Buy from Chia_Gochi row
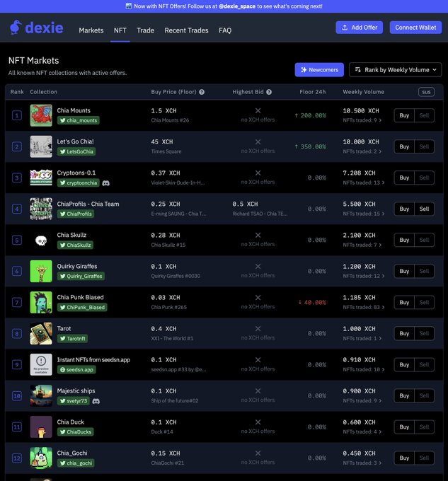 404,458
